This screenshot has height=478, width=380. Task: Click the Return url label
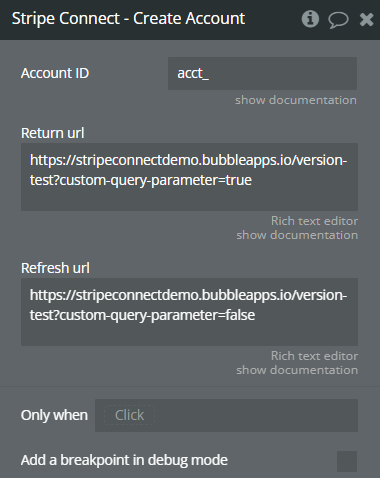[x=53, y=133]
